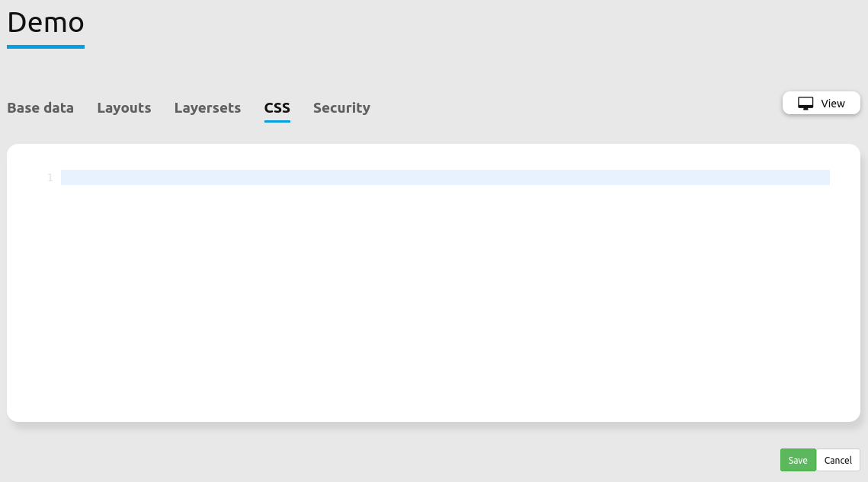Click the monitor icon in View button
The height and width of the screenshot is (482, 868).
(806, 104)
